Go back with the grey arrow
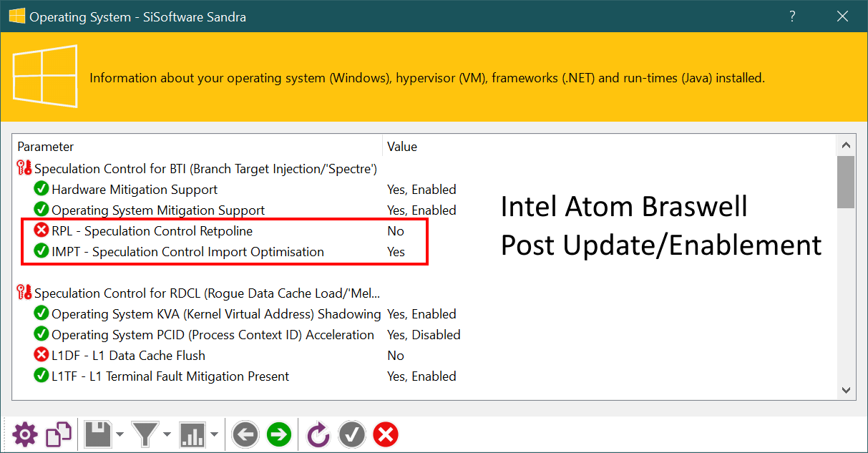The height and width of the screenshot is (453, 868). 245,434
